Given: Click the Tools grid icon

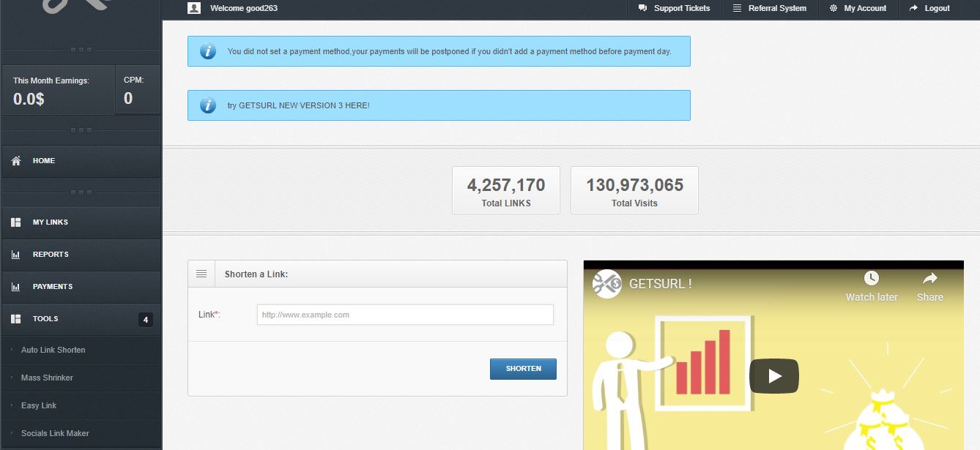Looking at the screenshot, I should 16,319.
